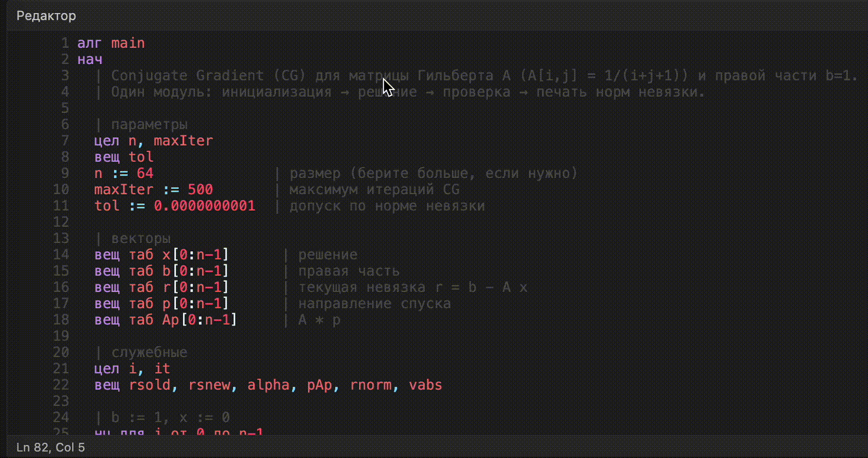
Task: Click line number 9 in the gutter
Action: [65, 173]
